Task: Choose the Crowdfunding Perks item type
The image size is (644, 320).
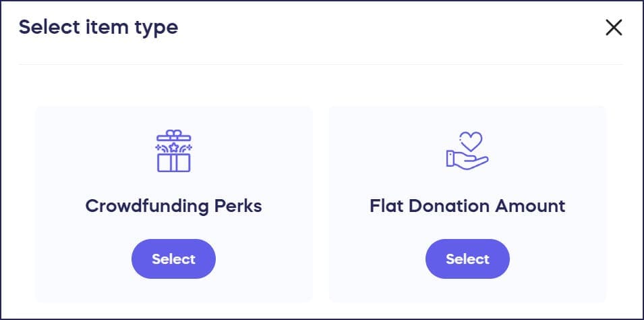Action: tap(173, 259)
